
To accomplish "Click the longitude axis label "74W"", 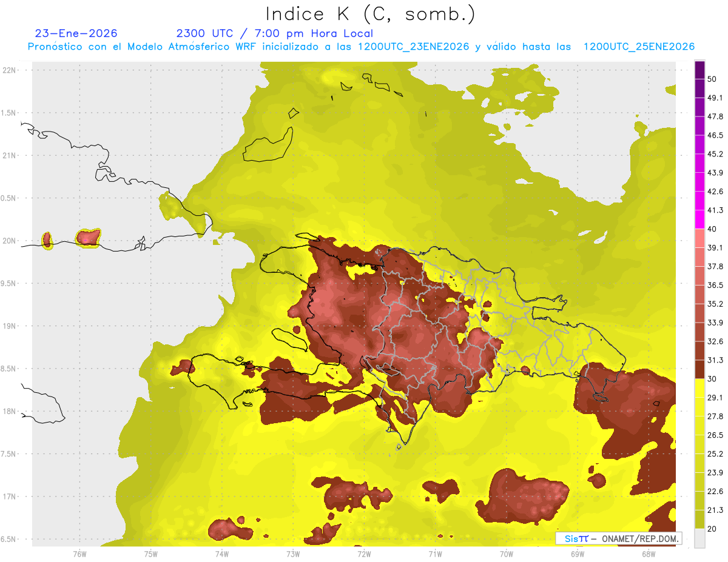I will [222, 554].
